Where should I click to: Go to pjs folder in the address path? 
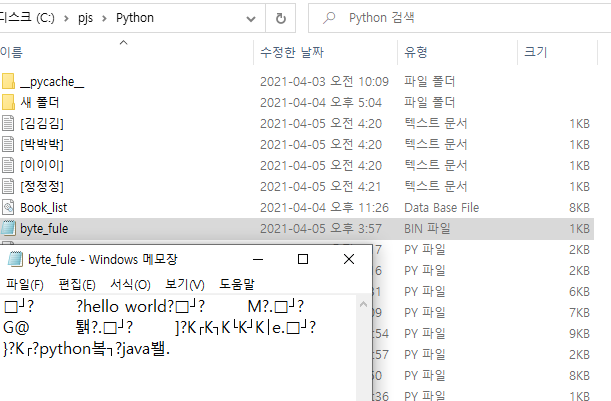[85, 18]
